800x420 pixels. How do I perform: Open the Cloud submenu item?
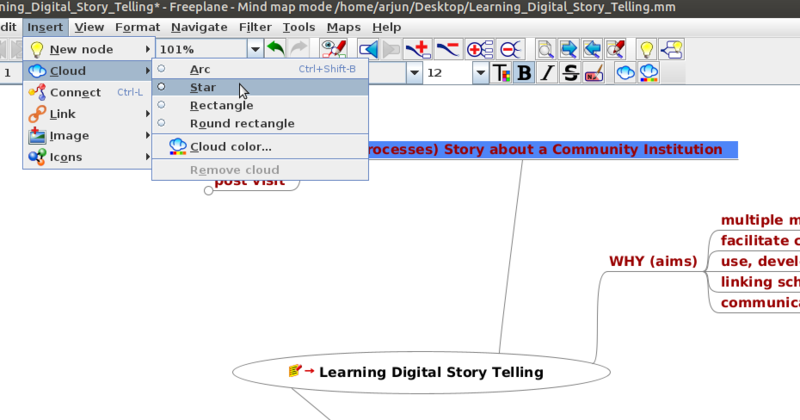89,71
